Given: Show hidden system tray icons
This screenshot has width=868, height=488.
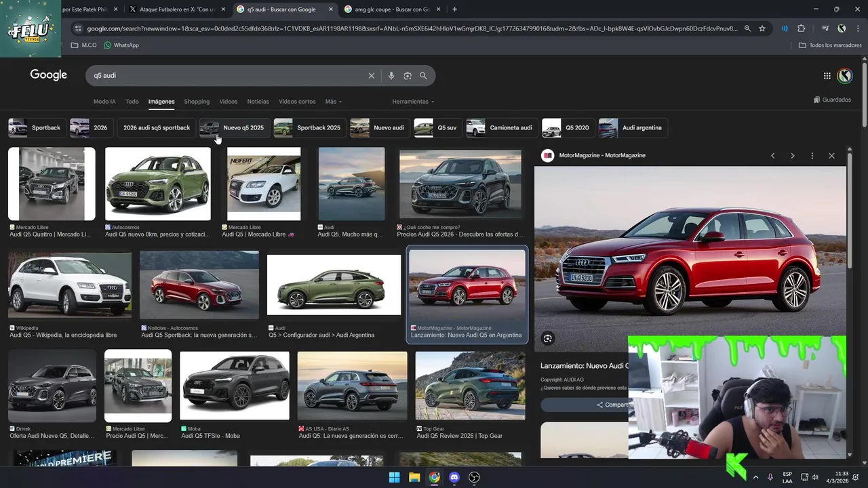Looking at the screenshot, I should [x=755, y=477].
